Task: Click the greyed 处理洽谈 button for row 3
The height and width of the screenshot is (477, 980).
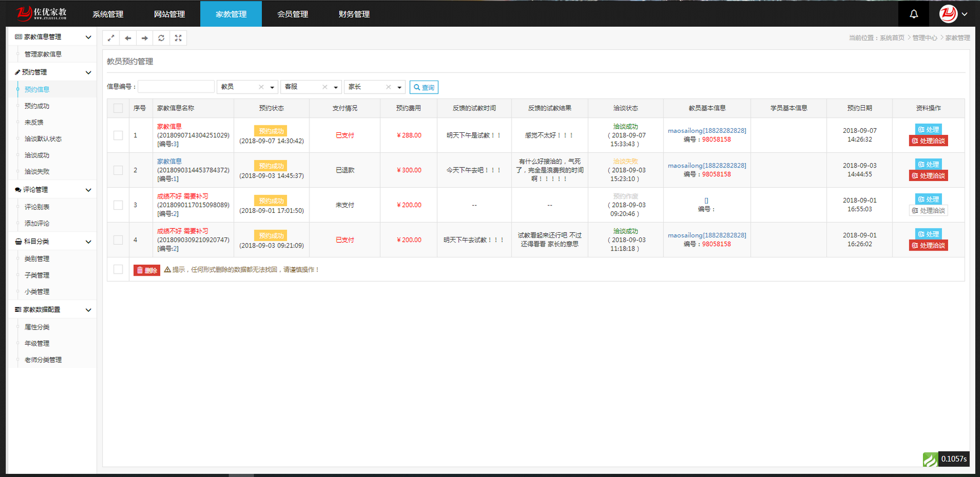Action: click(x=928, y=211)
